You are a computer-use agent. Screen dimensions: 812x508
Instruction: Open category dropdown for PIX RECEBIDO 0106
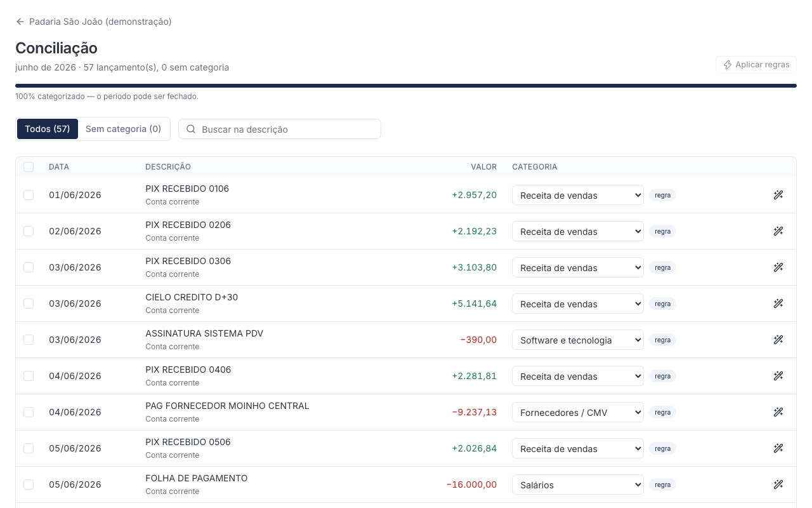578,195
